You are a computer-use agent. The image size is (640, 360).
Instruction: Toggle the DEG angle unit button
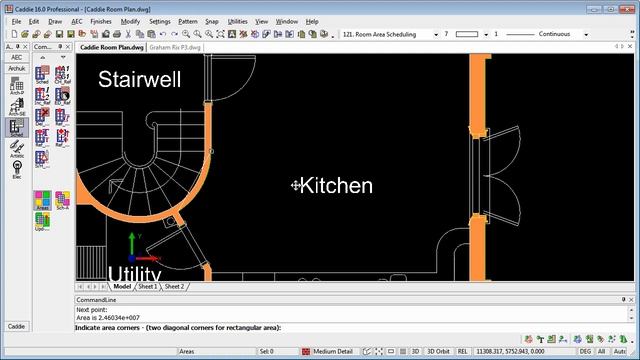pyautogui.click(x=585, y=351)
